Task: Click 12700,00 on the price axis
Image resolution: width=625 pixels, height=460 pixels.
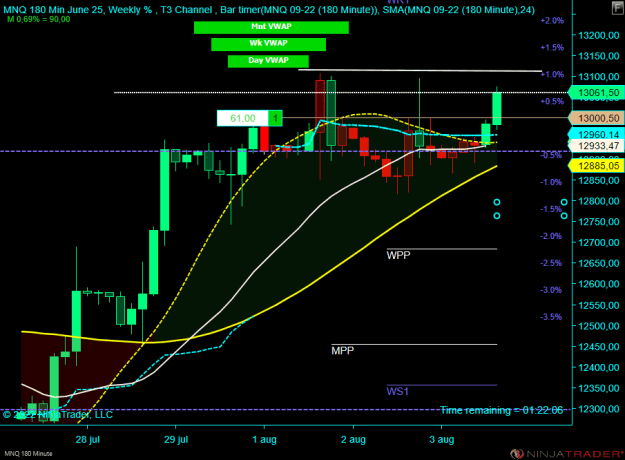Action: pos(599,242)
